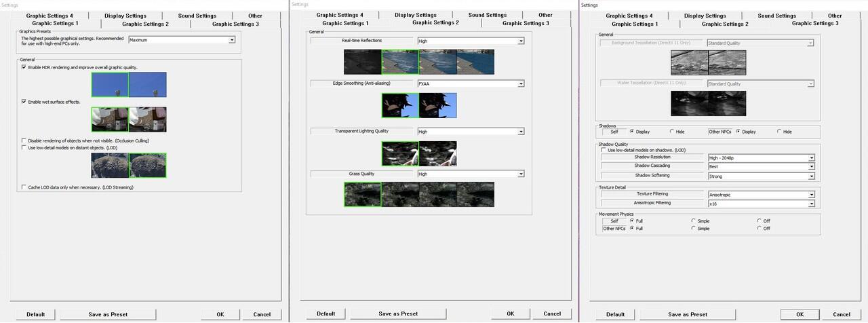This screenshot has height=323, width=868.
Task: Select the green-highlighted Real-time Reflections preview image
Action: click(400, 62)
